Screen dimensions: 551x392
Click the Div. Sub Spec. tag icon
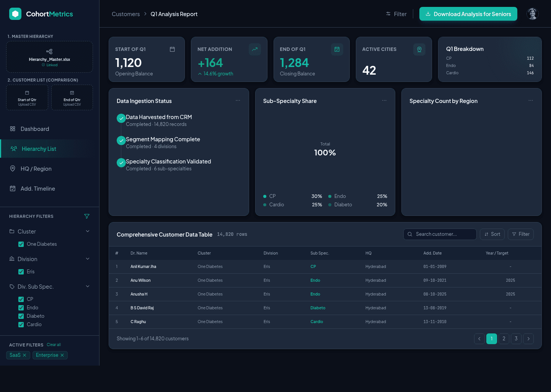click(x=12, y=286)
